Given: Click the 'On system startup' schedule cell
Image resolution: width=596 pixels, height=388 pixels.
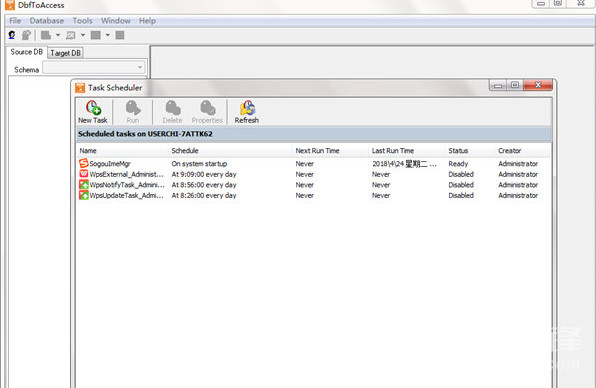Looking at the screenshot, I should (199, 164).
